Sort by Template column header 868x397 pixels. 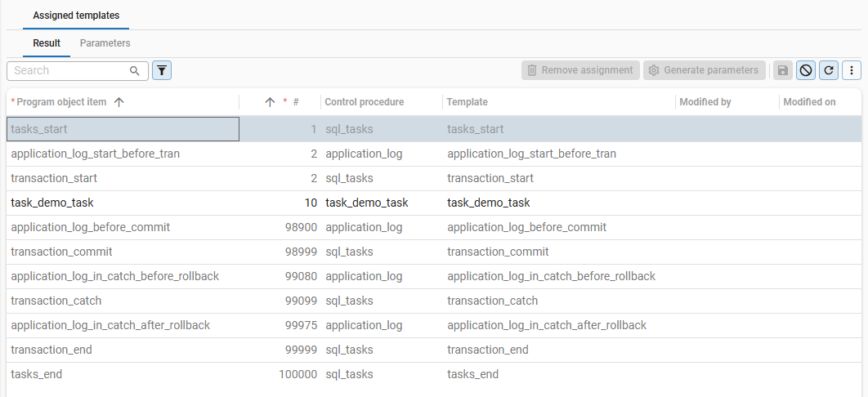coord(468,102)
